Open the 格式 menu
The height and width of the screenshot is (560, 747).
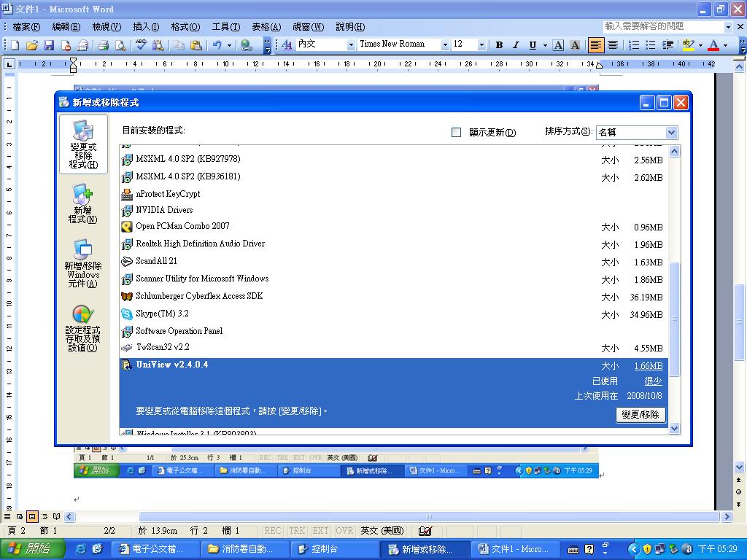click(x=185, y=27)
